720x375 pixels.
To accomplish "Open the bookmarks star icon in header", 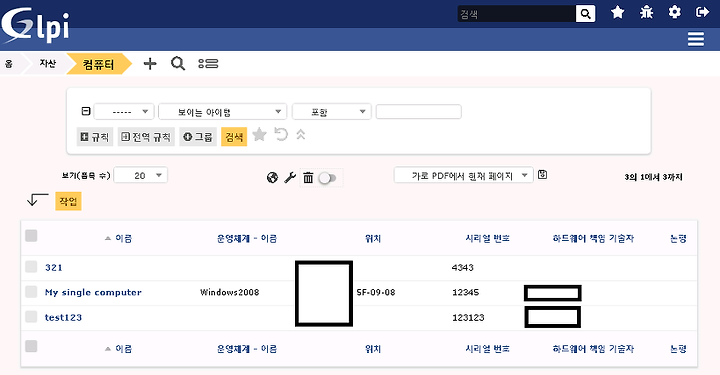I will pos(618,12).
